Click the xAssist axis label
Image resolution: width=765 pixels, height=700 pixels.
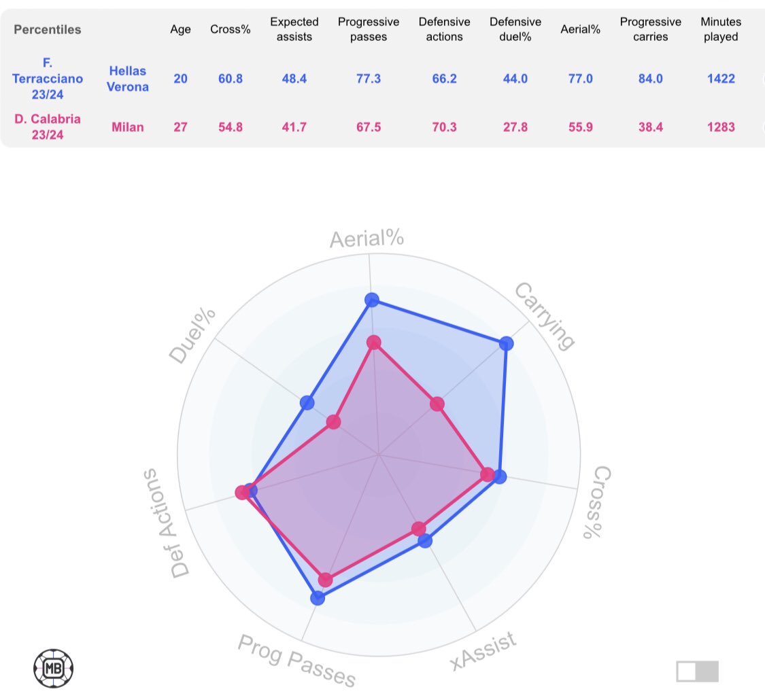click(x=484, y=650)
